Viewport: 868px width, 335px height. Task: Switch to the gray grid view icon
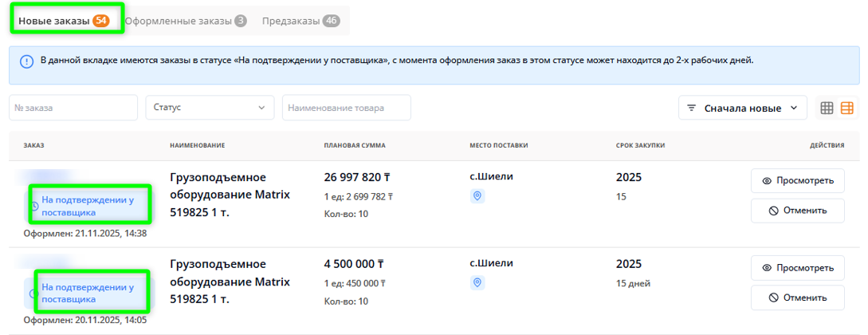click(x=827, y=108)
